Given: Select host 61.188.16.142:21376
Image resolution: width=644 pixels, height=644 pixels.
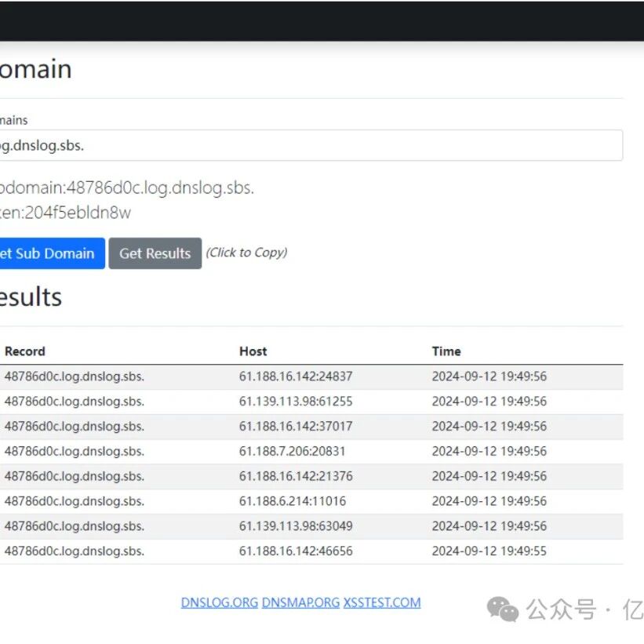Looking at the screenshot, I should coord(296,476).
